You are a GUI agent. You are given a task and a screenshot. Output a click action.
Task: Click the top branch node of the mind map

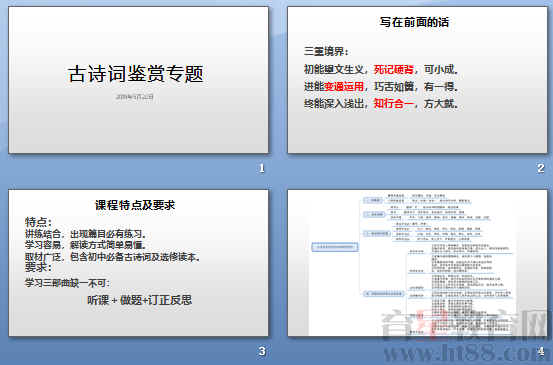[x=373, y=200]
